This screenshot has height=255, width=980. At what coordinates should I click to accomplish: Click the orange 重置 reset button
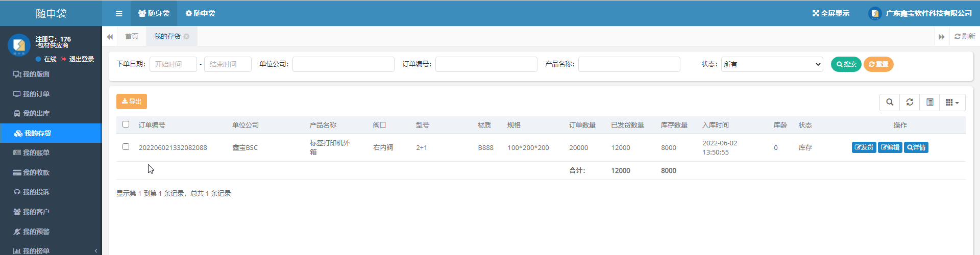pyautogui.click(x=878, y=64)
